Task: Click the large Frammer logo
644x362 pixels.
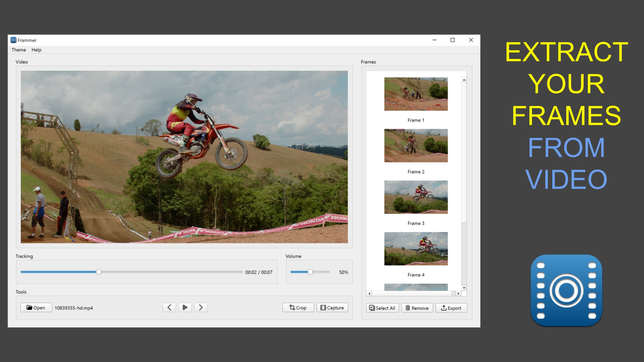Action: click(566, 290)
